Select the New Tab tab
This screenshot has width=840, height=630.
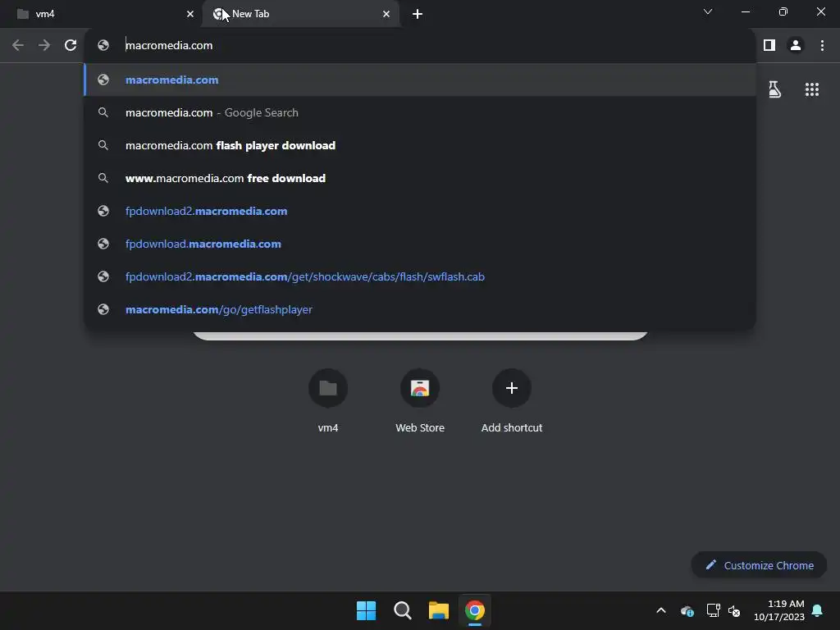(300, 14)
